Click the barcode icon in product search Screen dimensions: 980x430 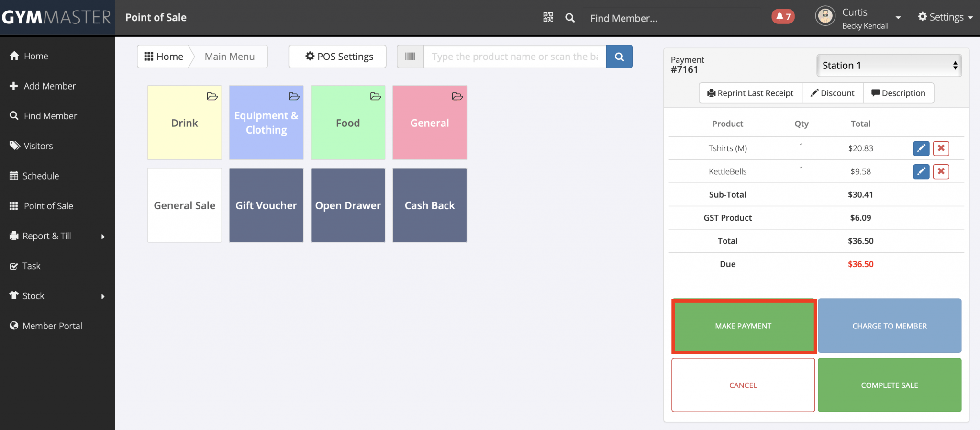[410, 57]
